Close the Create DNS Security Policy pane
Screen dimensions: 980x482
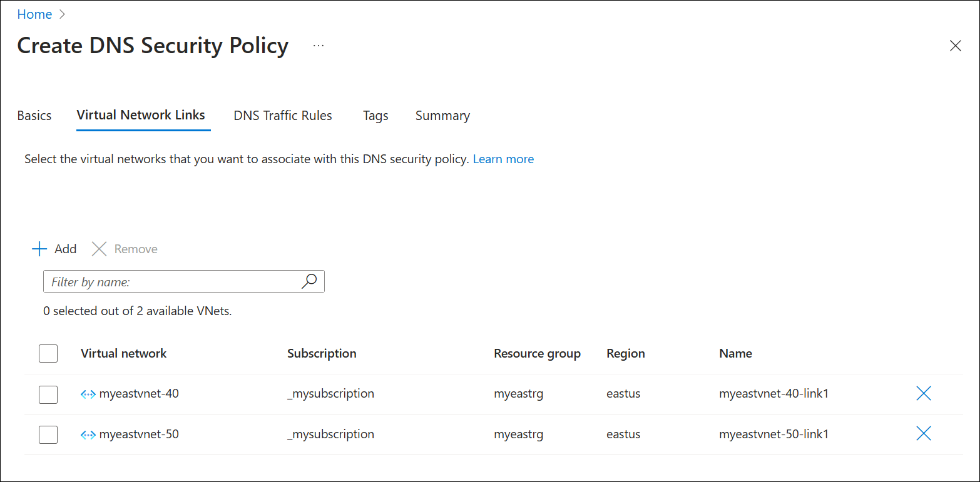(x=955, y=46)
